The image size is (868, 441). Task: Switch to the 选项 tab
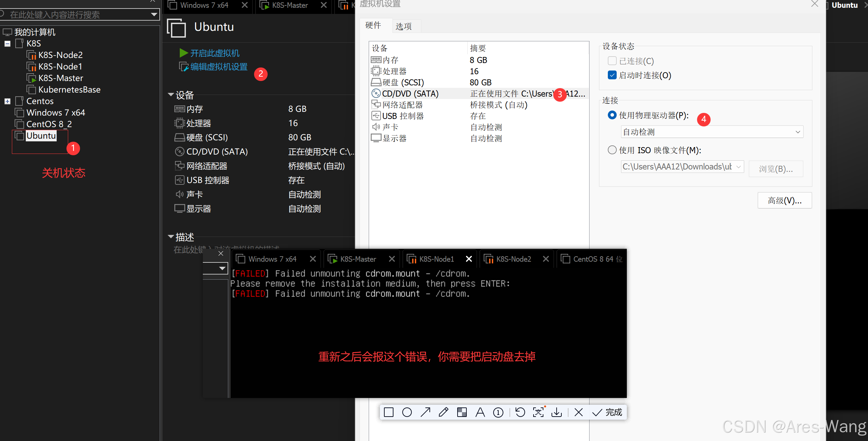[x=403, y=26]
